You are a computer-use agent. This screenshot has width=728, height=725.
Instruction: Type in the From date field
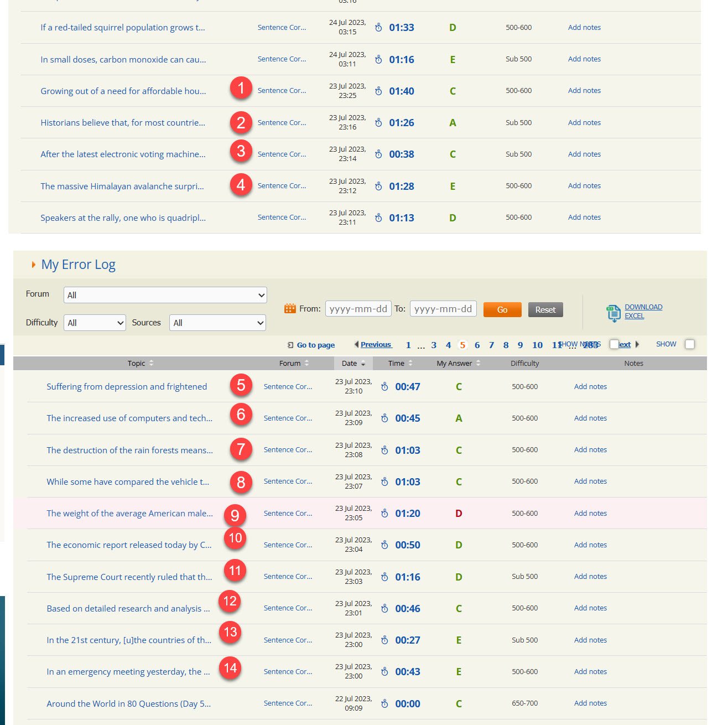358,309
